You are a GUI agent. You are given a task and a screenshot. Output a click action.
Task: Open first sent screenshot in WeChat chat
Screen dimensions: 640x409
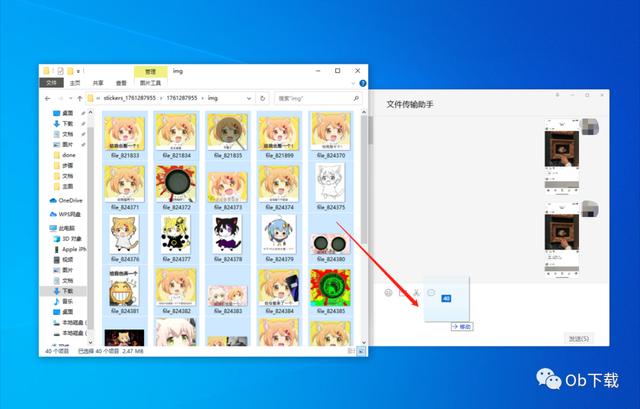(x=562, y=157)
